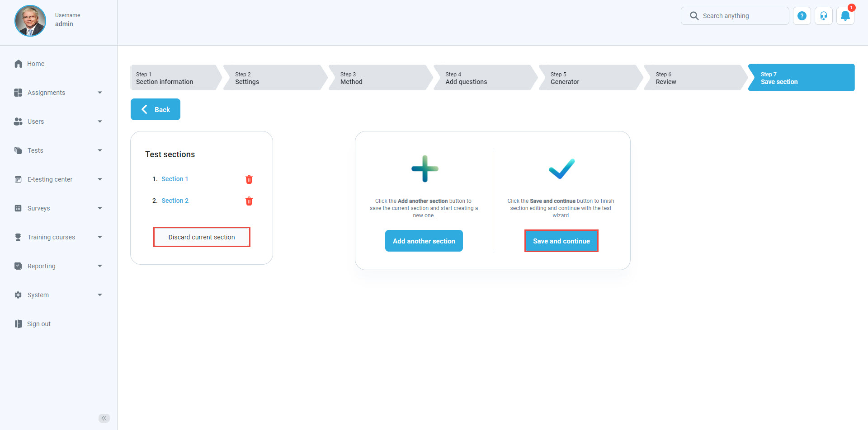Open the help question mark icon
This screenshot has height=430, width=868.
tap(802, 16)
